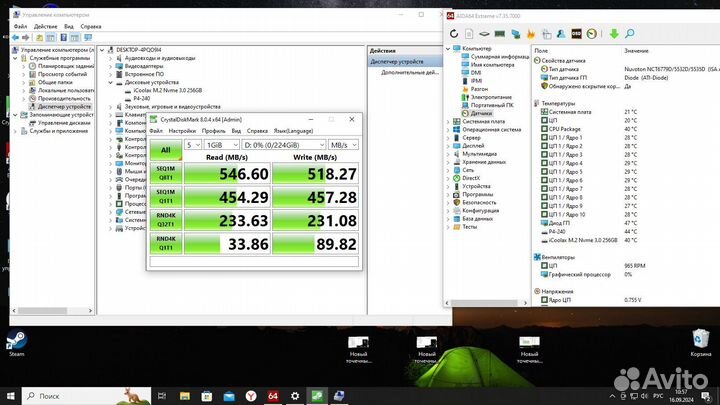Open the Язык(Language) menu

(293, 131)
